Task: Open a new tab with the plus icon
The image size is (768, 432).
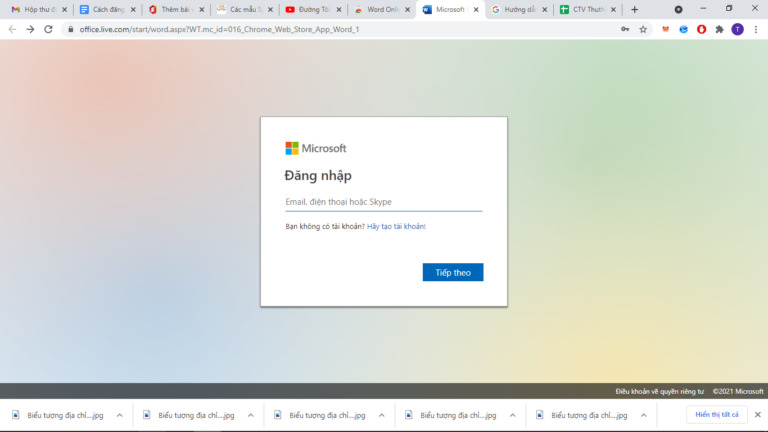Action: (x=635, y=9)
